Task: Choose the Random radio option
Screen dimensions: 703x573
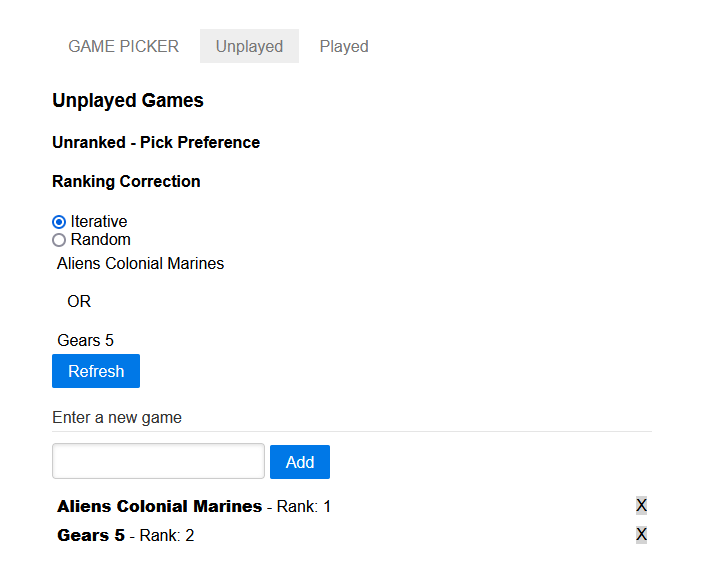Action: tap(59, 240)
